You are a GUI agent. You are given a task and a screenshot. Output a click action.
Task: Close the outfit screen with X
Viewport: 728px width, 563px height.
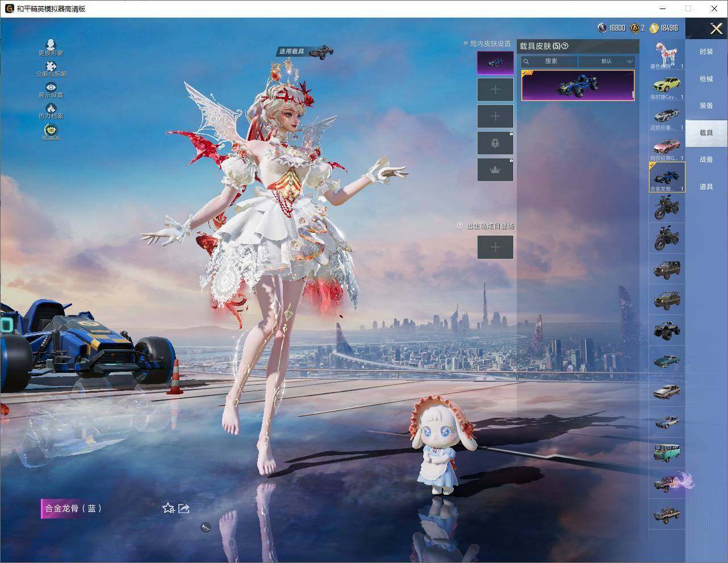716,28
